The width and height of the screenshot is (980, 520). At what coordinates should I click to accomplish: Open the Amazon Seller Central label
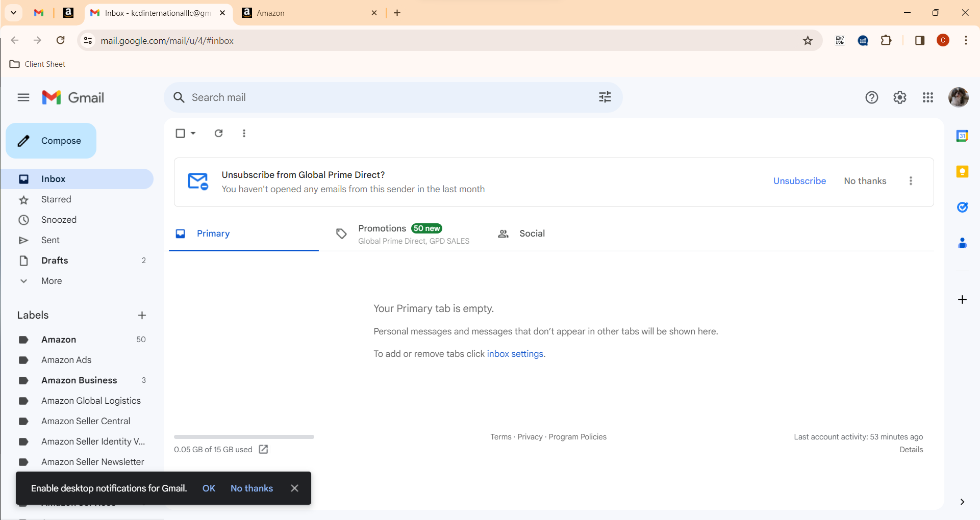[77, 421]
